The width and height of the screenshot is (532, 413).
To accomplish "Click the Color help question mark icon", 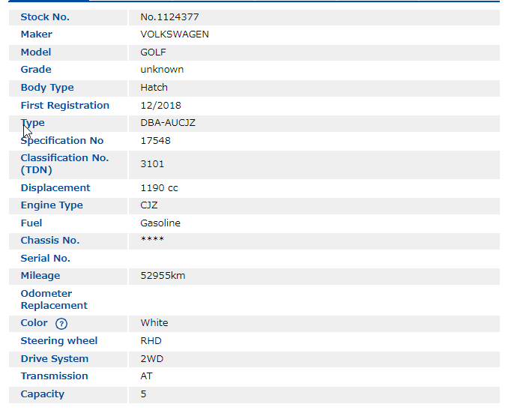I will click(x=61, y=324).
